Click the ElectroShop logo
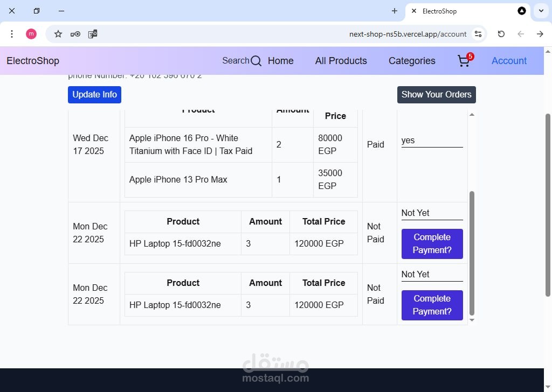This screenshot has width=552, height=392. tap(33, 61)
